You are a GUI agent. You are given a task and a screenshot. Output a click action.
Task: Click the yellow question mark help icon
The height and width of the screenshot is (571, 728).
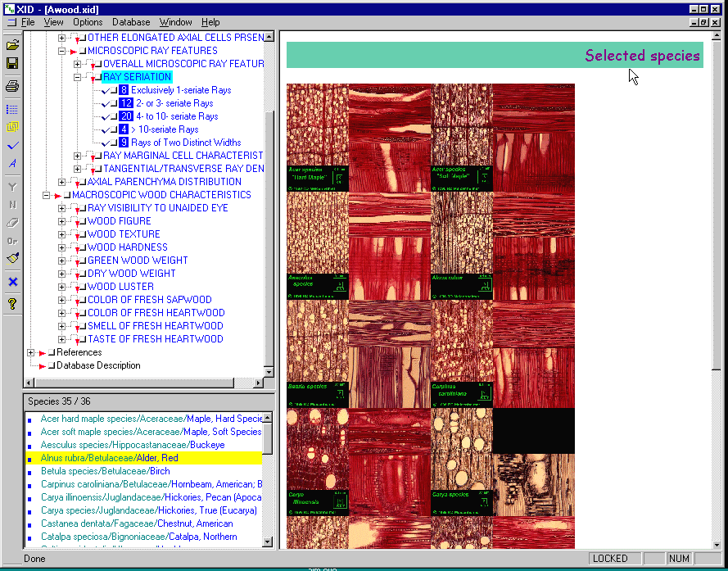click(x=12, y=304)
